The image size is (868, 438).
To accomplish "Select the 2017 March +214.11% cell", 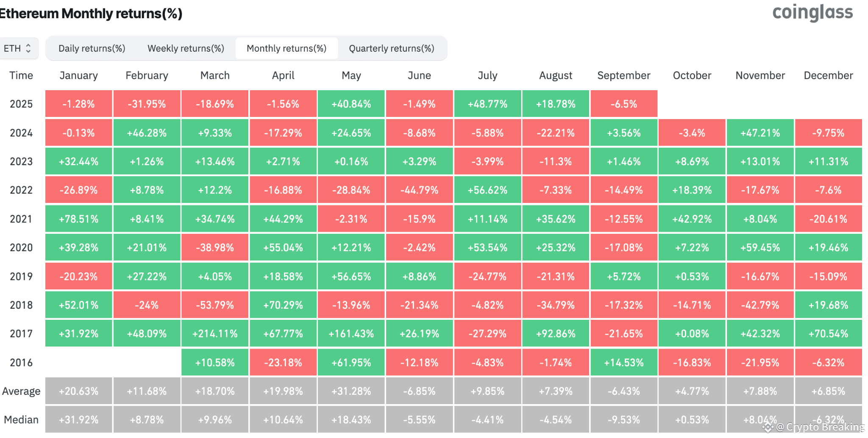I will 215,334.
